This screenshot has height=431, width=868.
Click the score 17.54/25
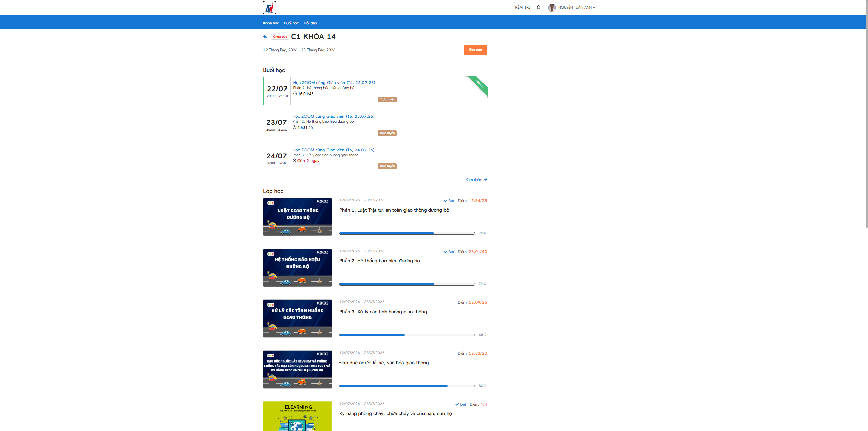pos(478,201)
